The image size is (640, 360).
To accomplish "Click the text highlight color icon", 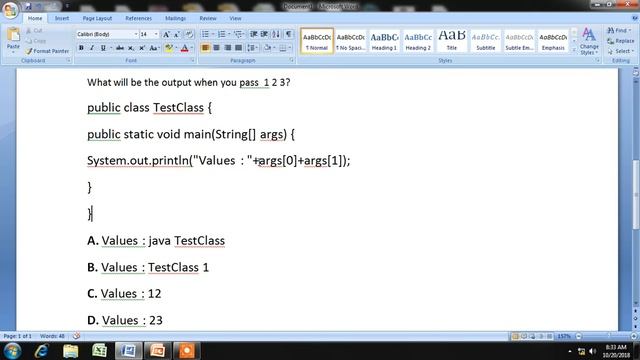I will point(168,48).
